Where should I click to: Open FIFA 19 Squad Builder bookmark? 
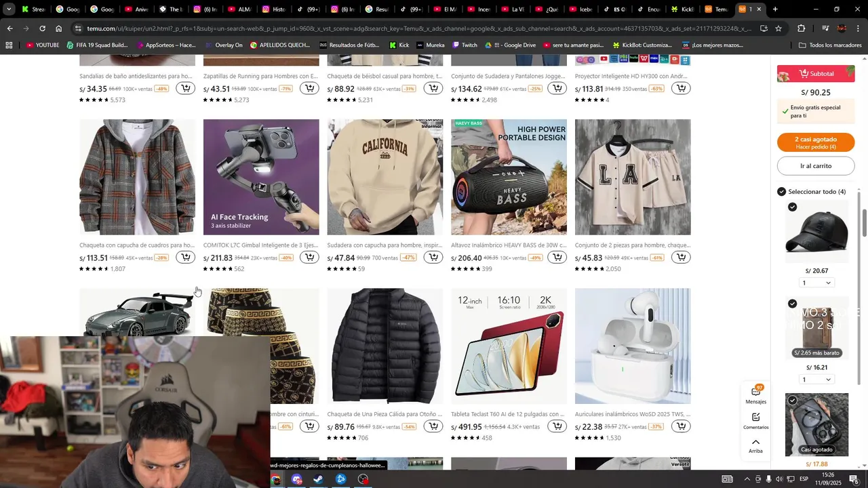click(x=97, y=45)
